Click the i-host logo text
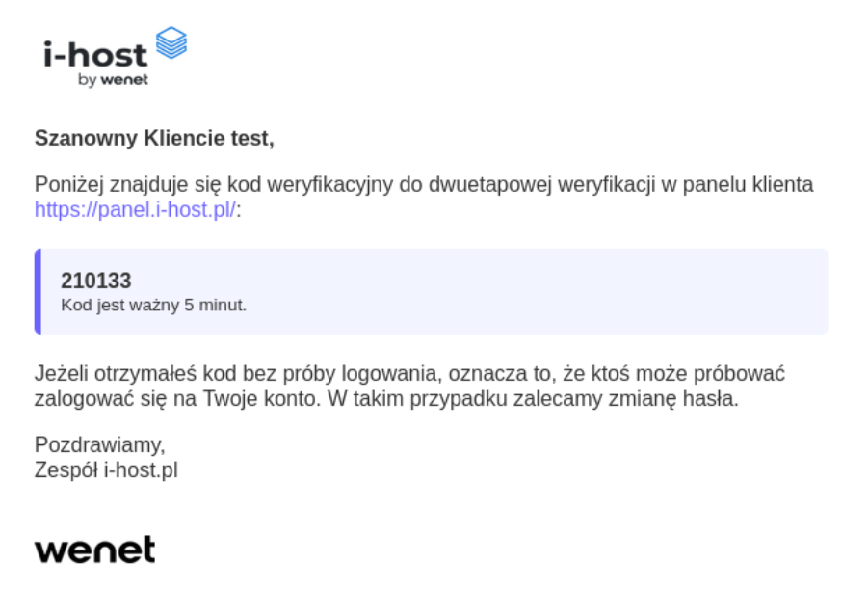 pos(95,54)
